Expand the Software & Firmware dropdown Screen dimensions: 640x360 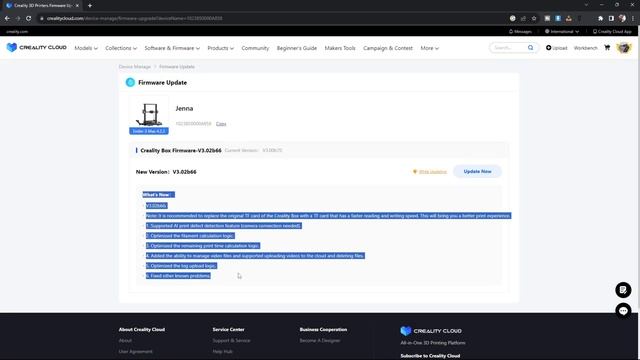point(172,48)
